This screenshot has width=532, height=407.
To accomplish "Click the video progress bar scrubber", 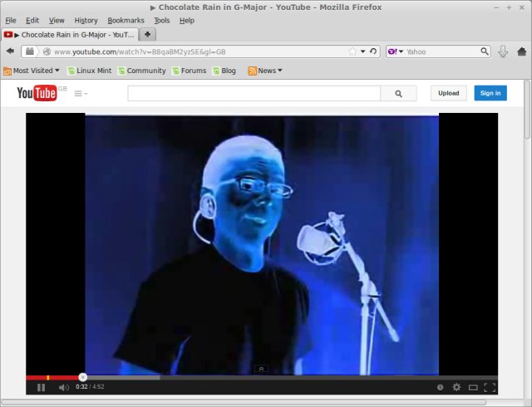I will click(x=82, y=377).
